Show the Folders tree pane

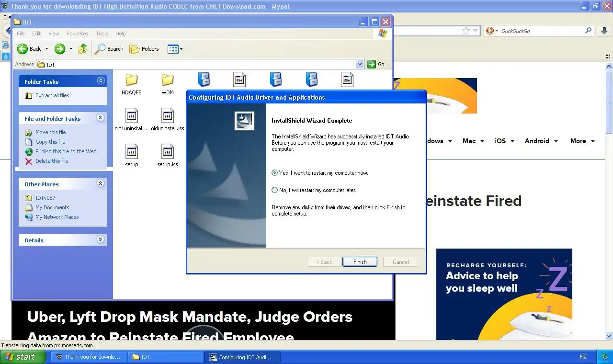click(x=144, y=49)
